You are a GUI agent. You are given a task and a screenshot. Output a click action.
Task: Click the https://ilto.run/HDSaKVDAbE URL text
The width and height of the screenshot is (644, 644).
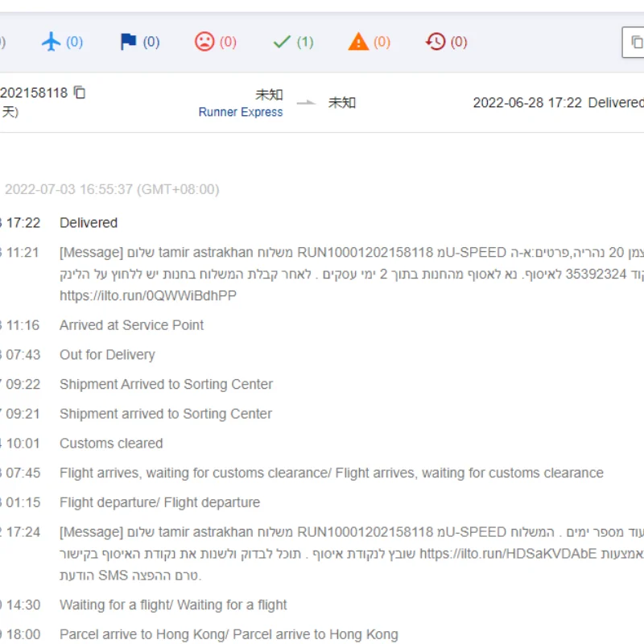pos(508,553)
